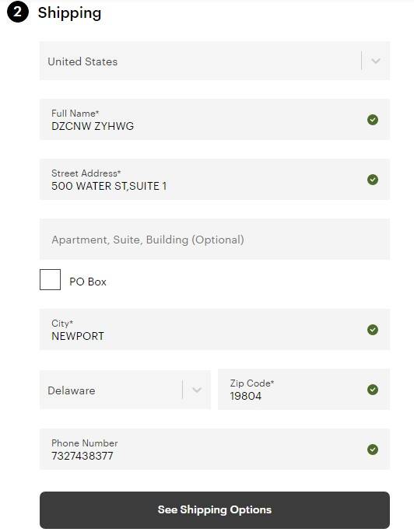Click the green checkmark beside Full Name
This screenshot has width=414, height=532.
coord(372,120)
